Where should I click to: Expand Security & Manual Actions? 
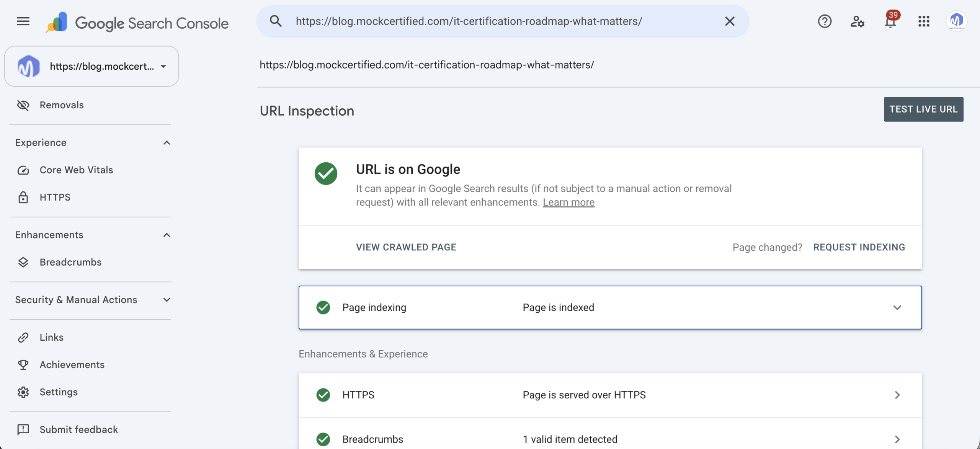point(167,300)
